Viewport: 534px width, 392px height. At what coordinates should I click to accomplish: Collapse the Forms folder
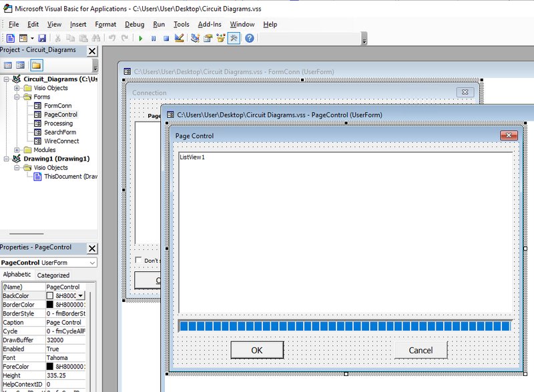click(16, 97)
